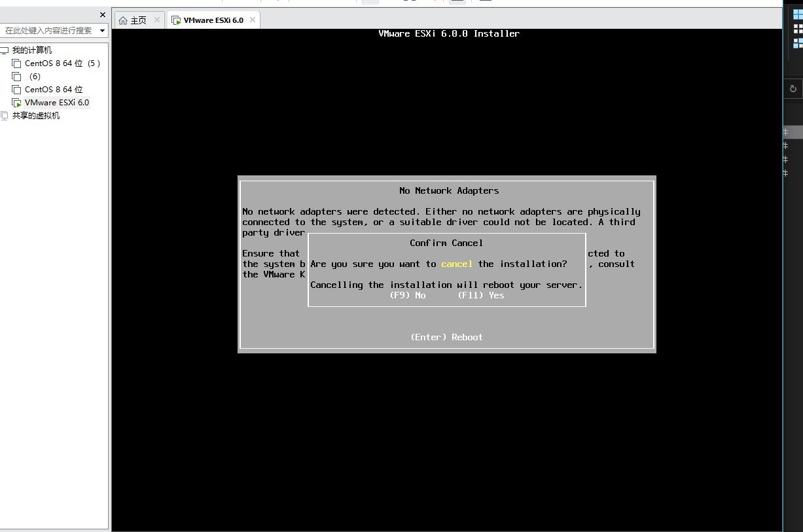Select 共享的虚拟机 shared VMs node
Viewport: 803px width, 532px height.
pyautogui.click(x=36, y=116)
